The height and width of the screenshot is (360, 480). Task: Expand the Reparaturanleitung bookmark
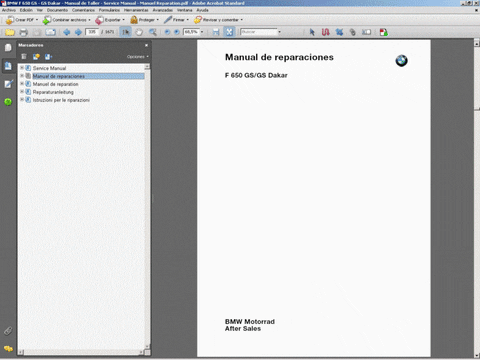(22, 92)
